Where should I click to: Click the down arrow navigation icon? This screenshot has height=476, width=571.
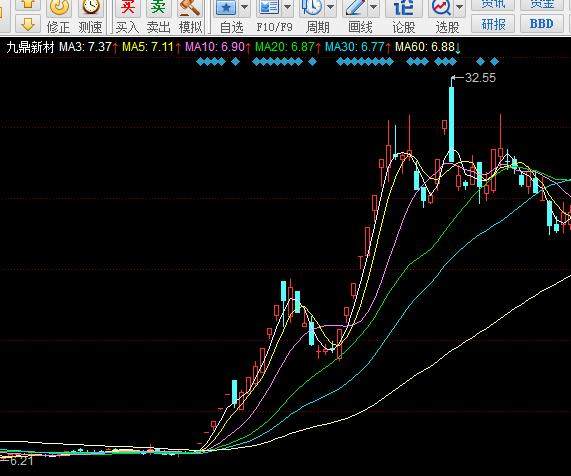(28, 25)
